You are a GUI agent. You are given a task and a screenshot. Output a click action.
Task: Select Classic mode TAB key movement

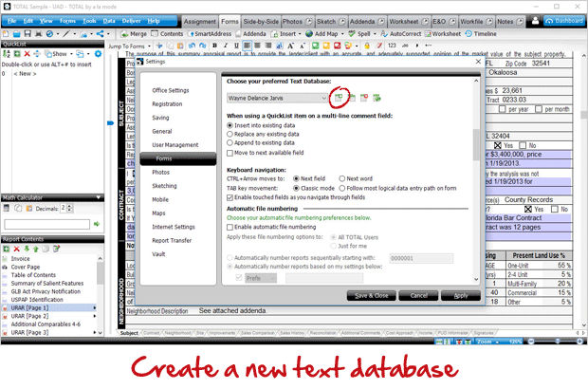coord(296,188)
